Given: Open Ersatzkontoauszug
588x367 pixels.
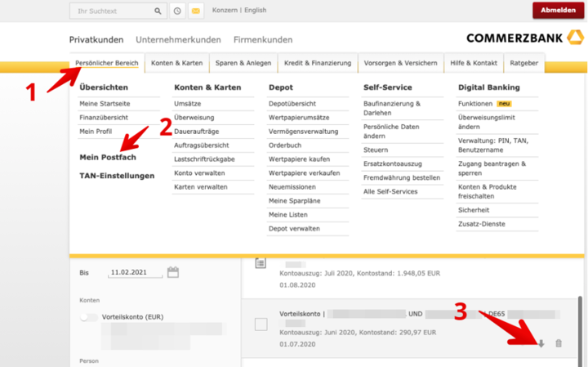Looking at the screenshot, I should click(x=393, y=163).
